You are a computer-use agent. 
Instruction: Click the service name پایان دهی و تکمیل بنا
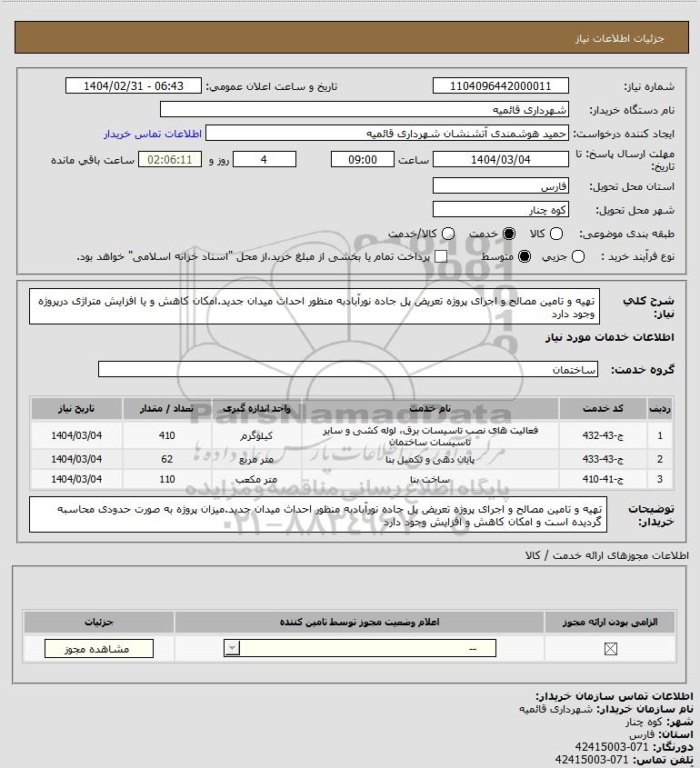click(x=430, y=459)
